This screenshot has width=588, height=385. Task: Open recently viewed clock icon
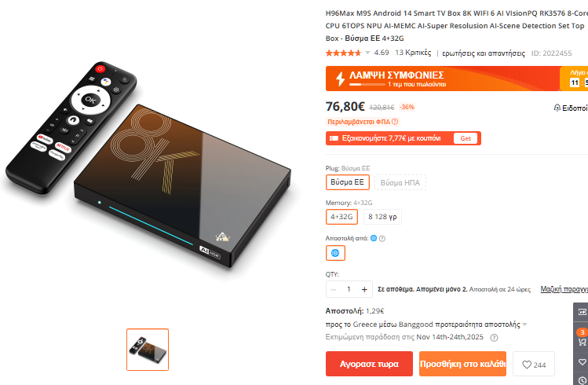pos(582,379)
